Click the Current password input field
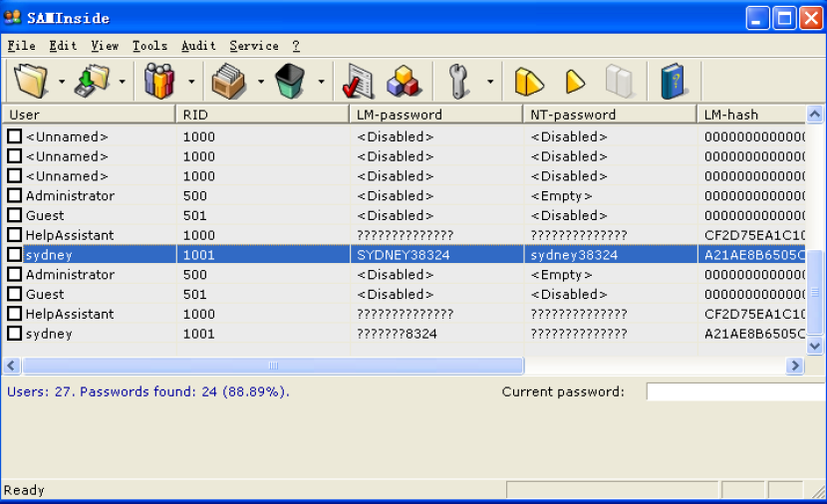The image size is (827, 504). [736, 391]
